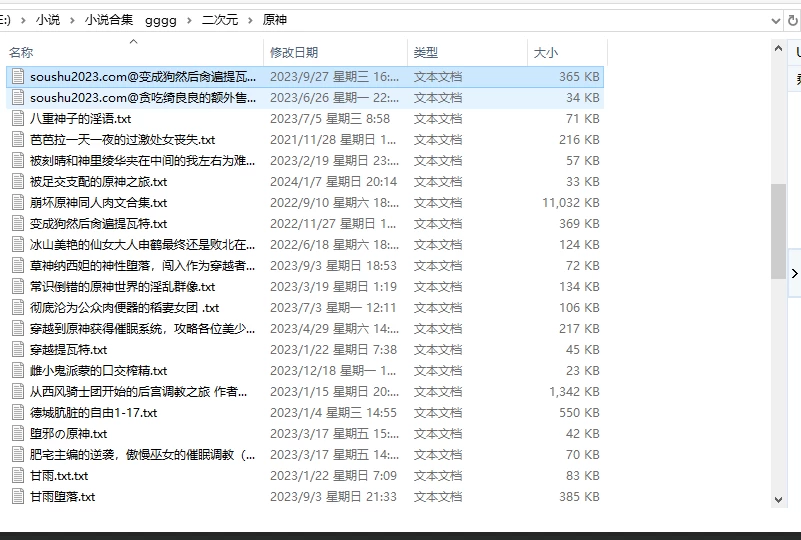The height and width of the screenshot is (540, 801).
Task: Navigate to 二次元 in the address bar
Action: (220, 20)
